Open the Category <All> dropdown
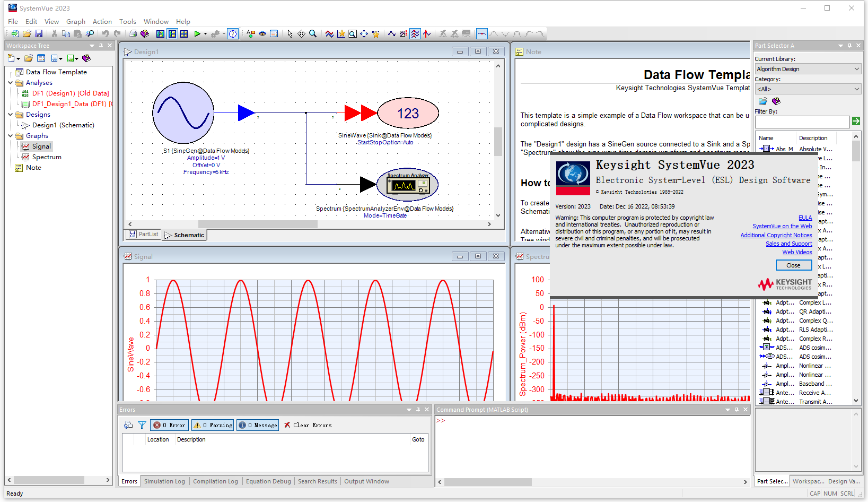868x502 pixels. (808, 89)
